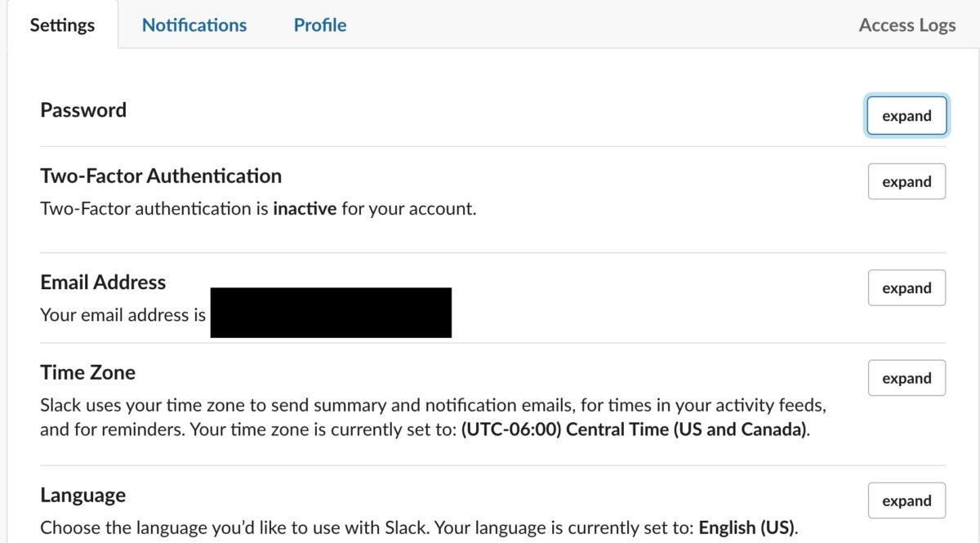Select the Settings tab
Screen dimensions: 980x543
62,25
